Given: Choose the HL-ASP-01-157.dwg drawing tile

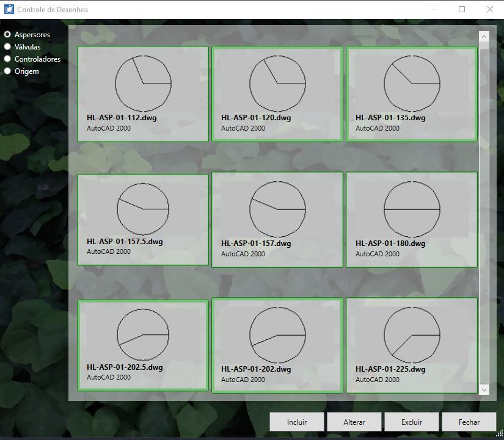Looking at the screenshot, I should (x=277, y=219).
